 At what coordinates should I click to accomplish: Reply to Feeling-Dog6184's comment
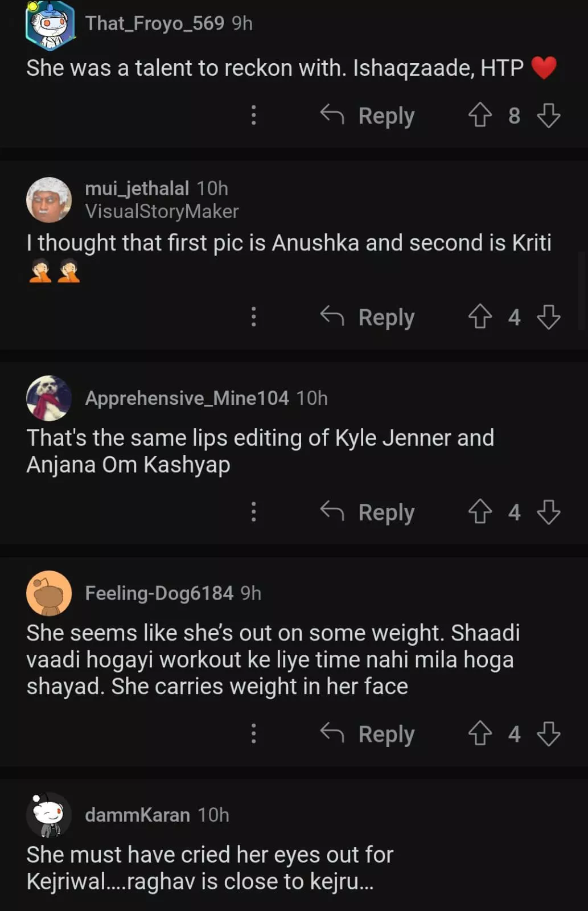[368, 734]
